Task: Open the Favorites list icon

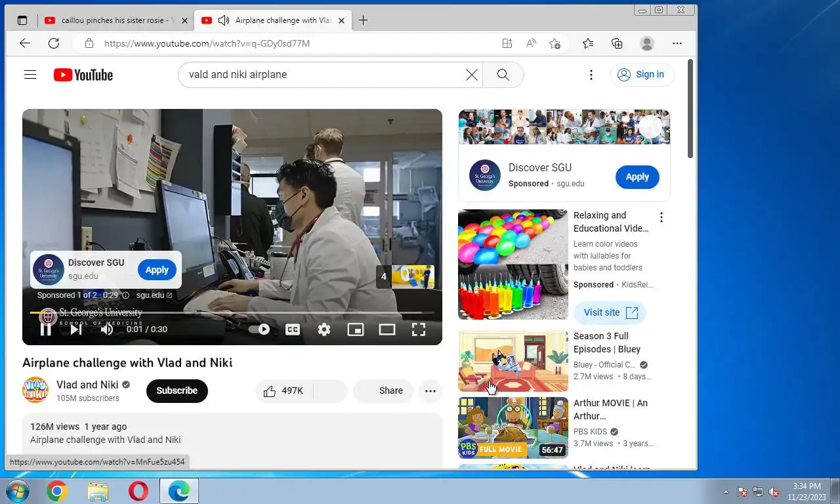Action: pos(588,43)
